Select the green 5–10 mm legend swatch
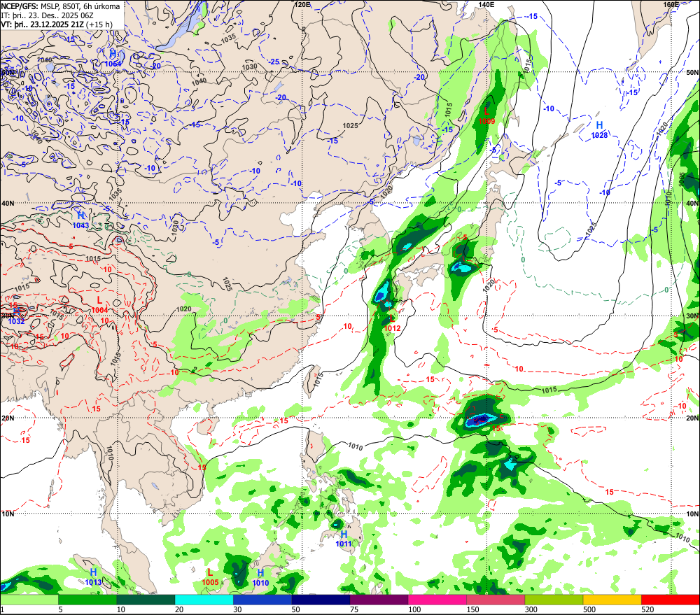The width and height of the screenshot is (700, 615). coord(87,600)
